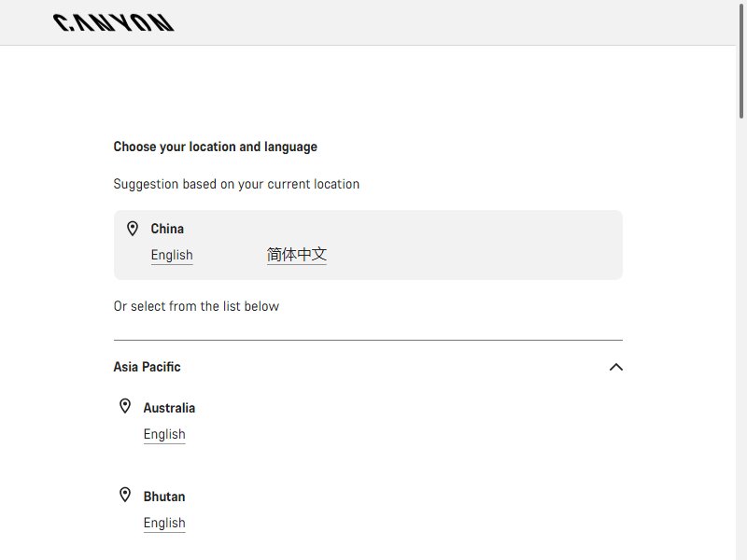Click the vertical scrollbar thumb
The width and height of the screenshot is (747, 560).
coord(741,60)
